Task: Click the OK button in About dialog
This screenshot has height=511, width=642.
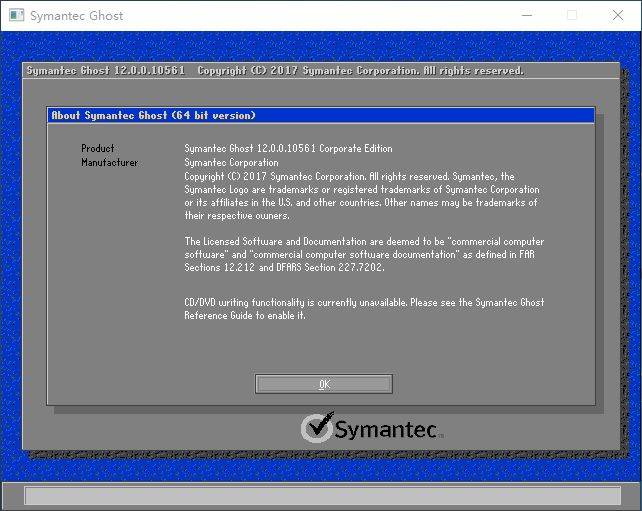Action: point(323,384)
